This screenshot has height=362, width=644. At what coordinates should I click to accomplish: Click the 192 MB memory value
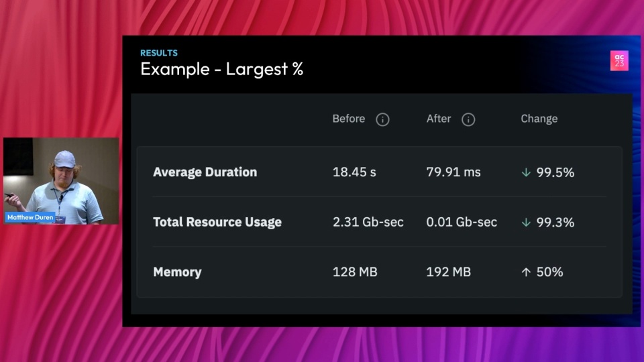(449, 271)
